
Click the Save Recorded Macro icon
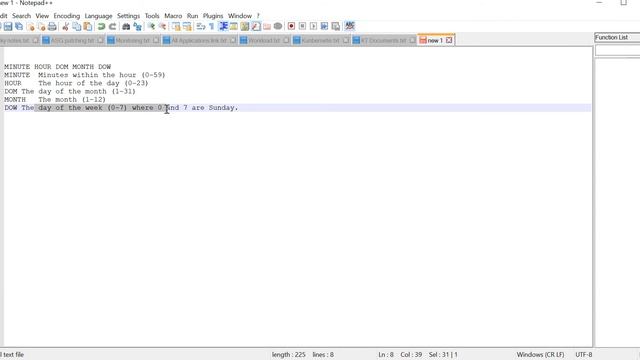click(x=336, y=27)
